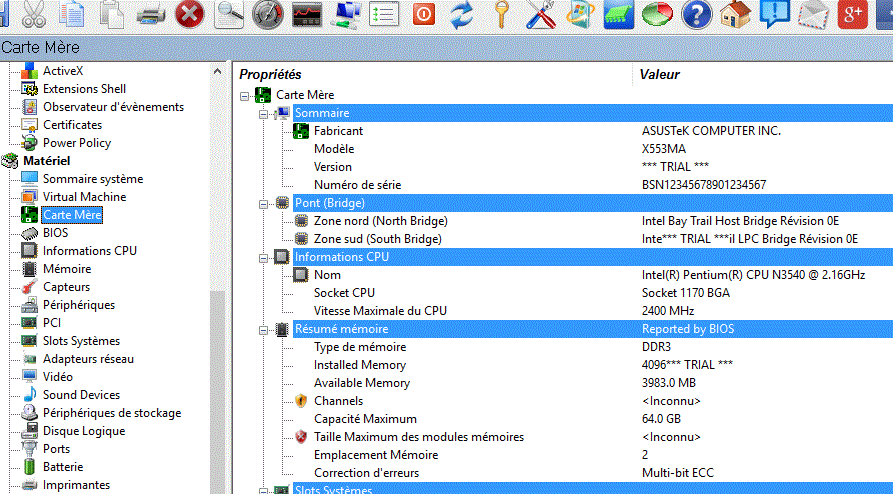Select Ports in the sidebar tree
The image size is (893, 494).
(56, 449)
